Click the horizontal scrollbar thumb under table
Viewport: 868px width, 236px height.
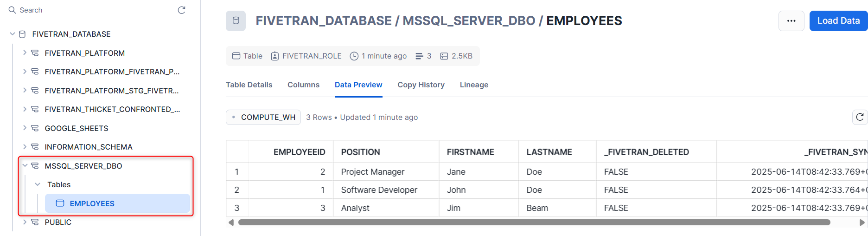[534, 223]
